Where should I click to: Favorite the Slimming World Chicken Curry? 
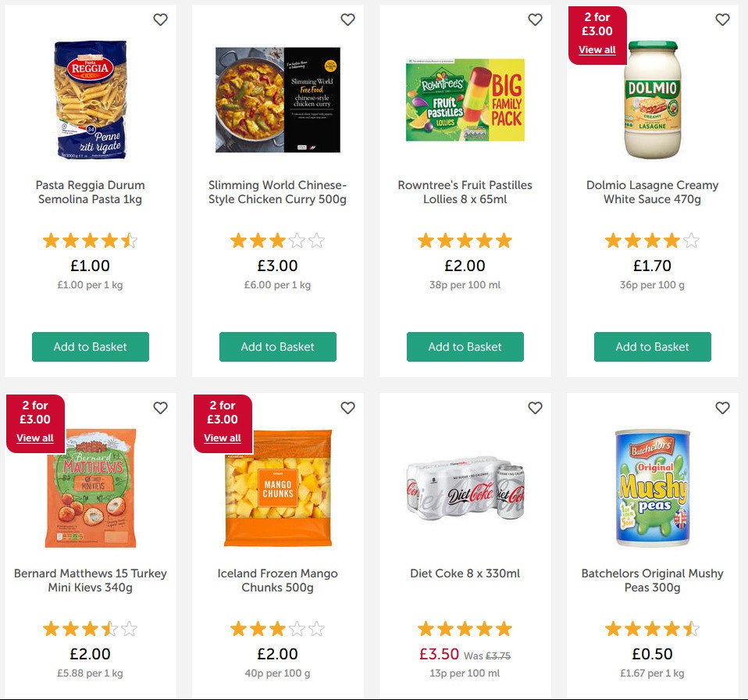click(x=347, y=20)
